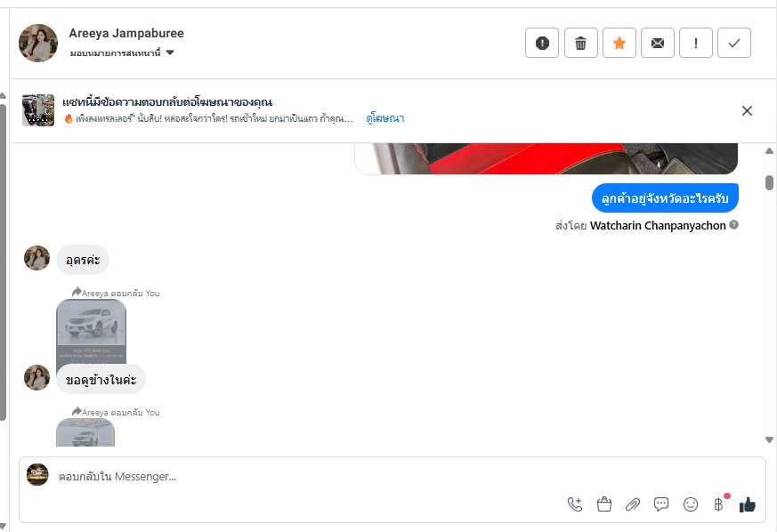The image size is (777, 532).
Task: Flag conversation with exclamation mark icon
Action: [x=696, y=43]
